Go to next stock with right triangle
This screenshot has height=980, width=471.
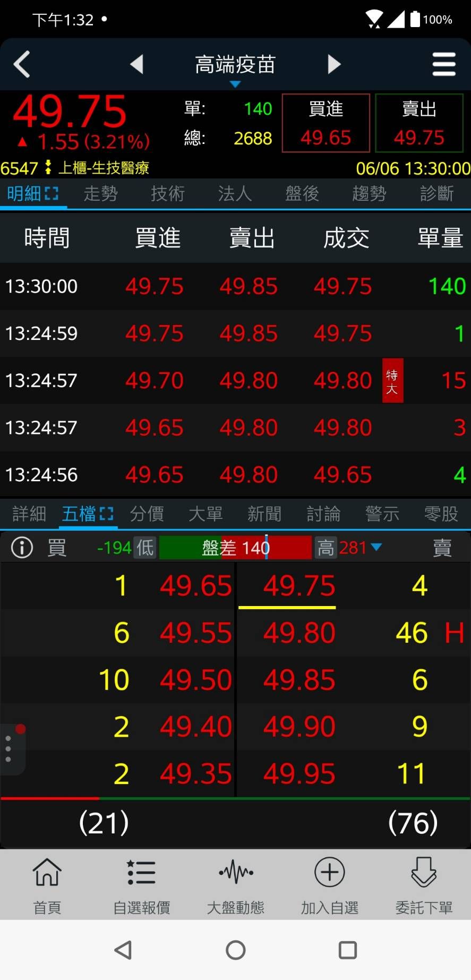[334, 64]
